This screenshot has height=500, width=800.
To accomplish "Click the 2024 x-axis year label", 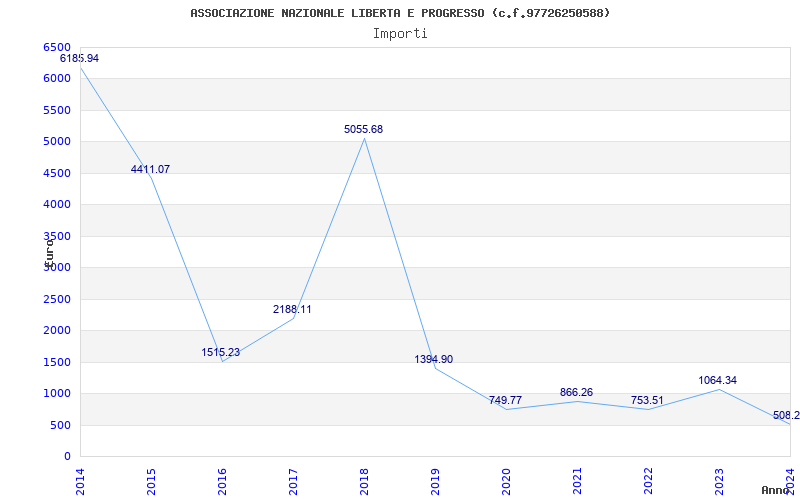I will [x=789, y=482].
